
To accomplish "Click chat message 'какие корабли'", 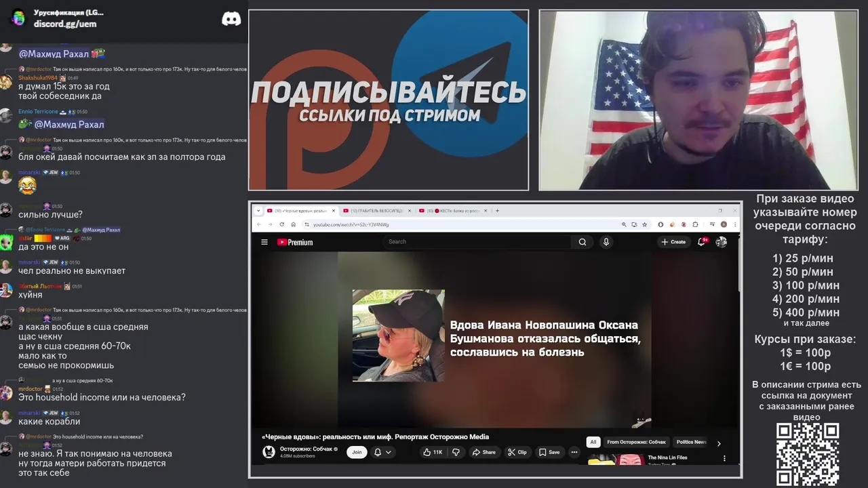I will (50, 422).
